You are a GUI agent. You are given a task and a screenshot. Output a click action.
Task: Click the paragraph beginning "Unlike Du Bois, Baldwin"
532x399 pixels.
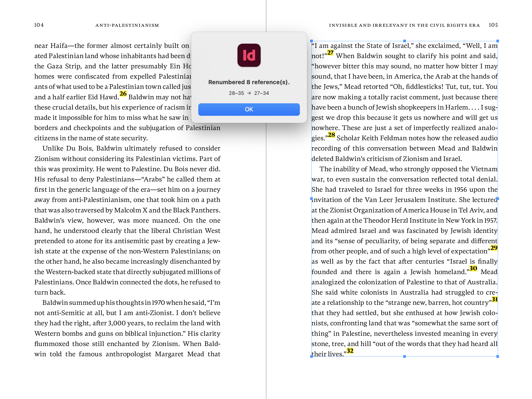tap(127, 220)
